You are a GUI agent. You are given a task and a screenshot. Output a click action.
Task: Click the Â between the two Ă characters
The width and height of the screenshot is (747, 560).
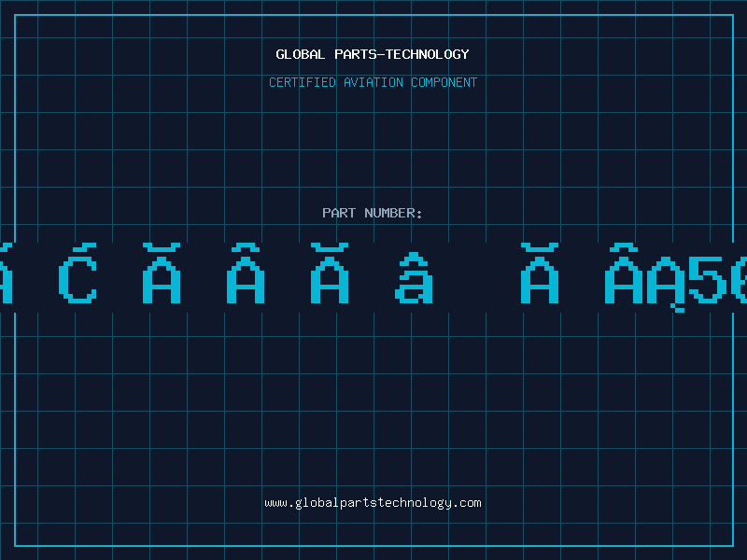(246, 277)
